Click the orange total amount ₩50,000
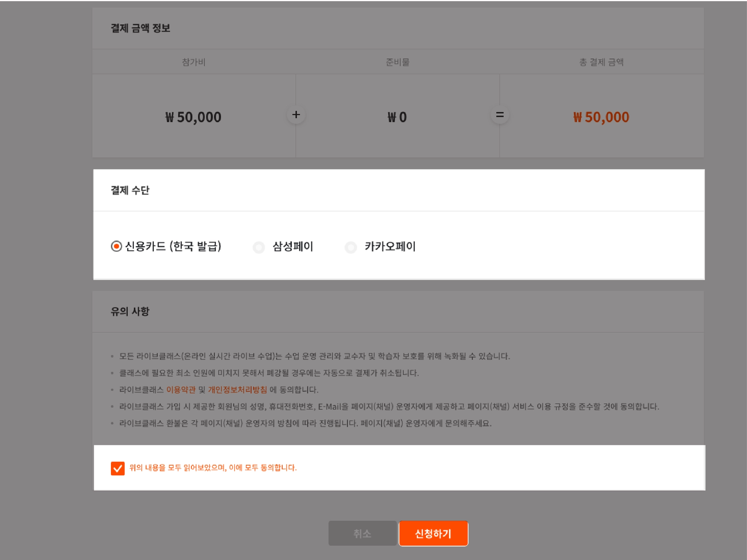 tap(601, 117)
